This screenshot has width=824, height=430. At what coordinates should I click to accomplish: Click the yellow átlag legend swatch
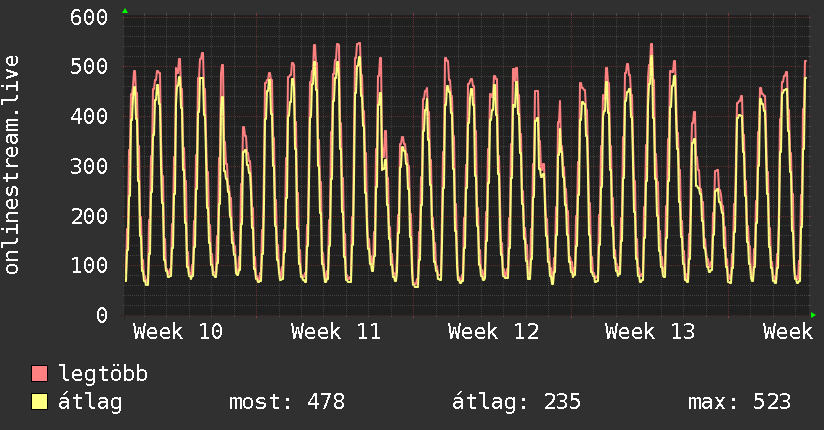[40, 402]
